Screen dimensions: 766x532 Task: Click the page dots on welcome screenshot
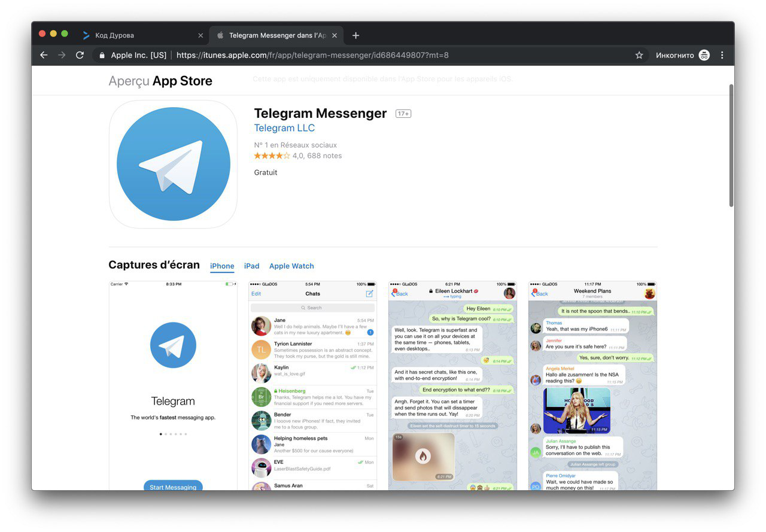(x=173, y=434)
